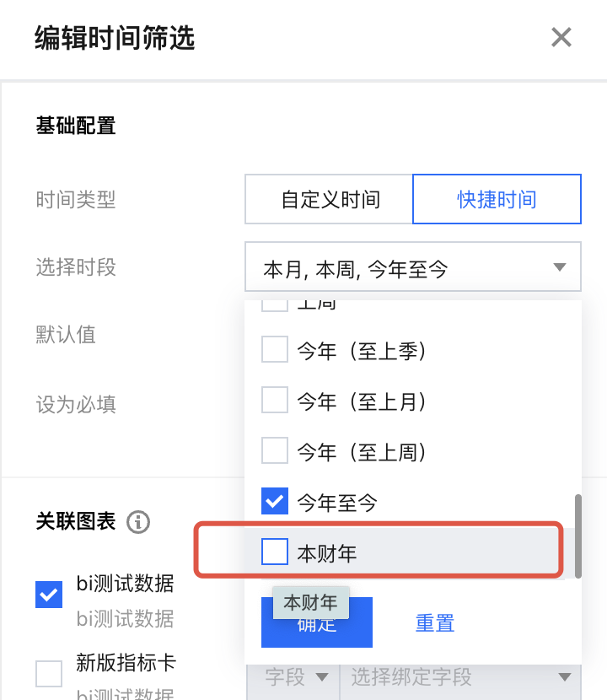Screen dimensions: 607x700
Task: Close the 编辑时间筛选 dialog
Action: 561,37
